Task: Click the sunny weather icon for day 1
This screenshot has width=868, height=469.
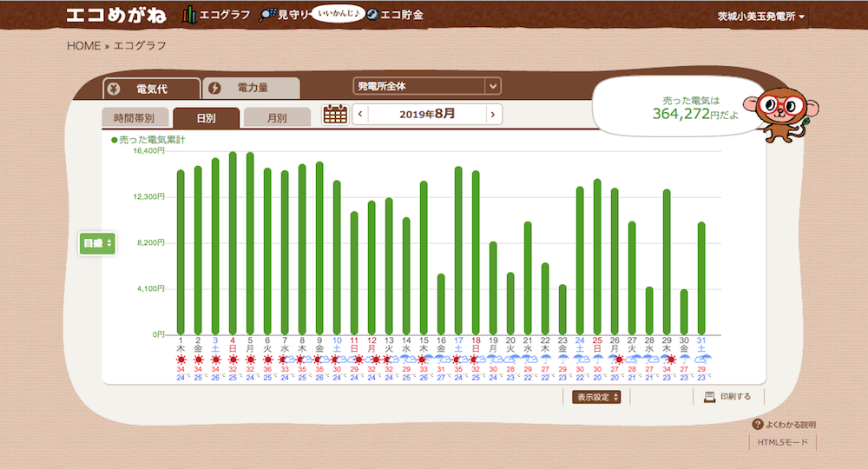Action: click(x=181, y=360)
